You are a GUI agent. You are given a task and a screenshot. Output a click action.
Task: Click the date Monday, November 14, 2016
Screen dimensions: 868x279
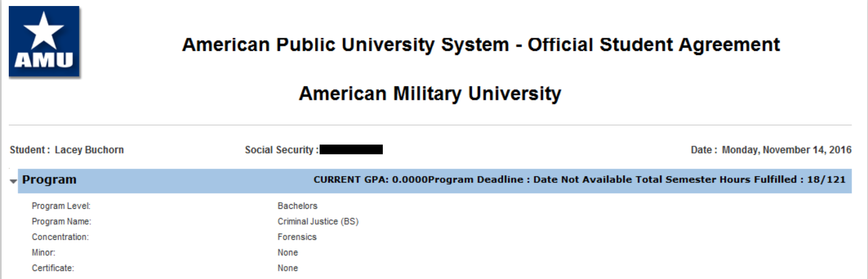(786, 150)
